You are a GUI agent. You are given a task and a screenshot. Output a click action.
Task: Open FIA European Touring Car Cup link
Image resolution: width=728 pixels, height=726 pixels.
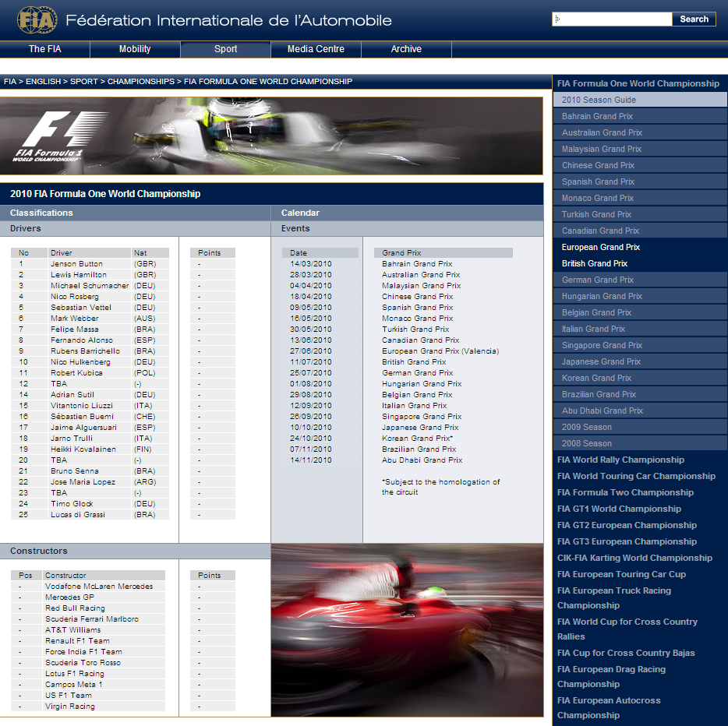click(621, 574)
